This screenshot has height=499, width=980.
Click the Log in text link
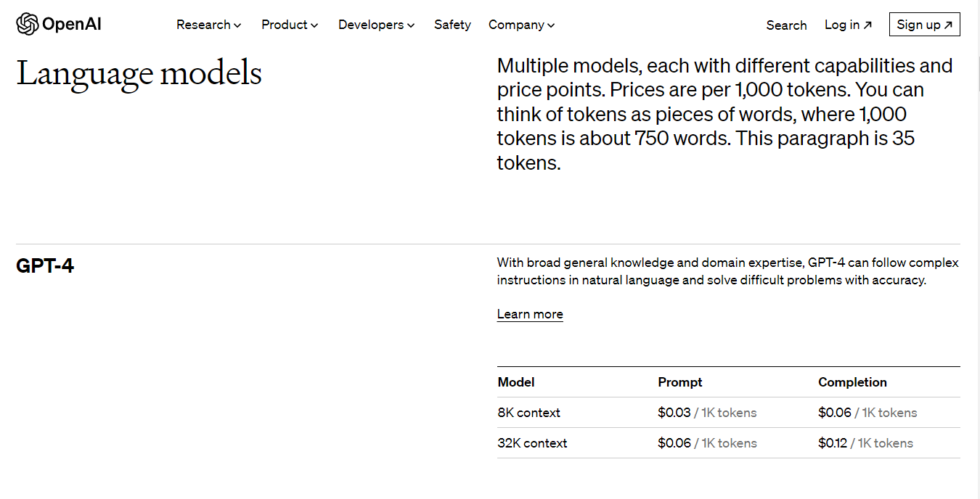[841, 25]
